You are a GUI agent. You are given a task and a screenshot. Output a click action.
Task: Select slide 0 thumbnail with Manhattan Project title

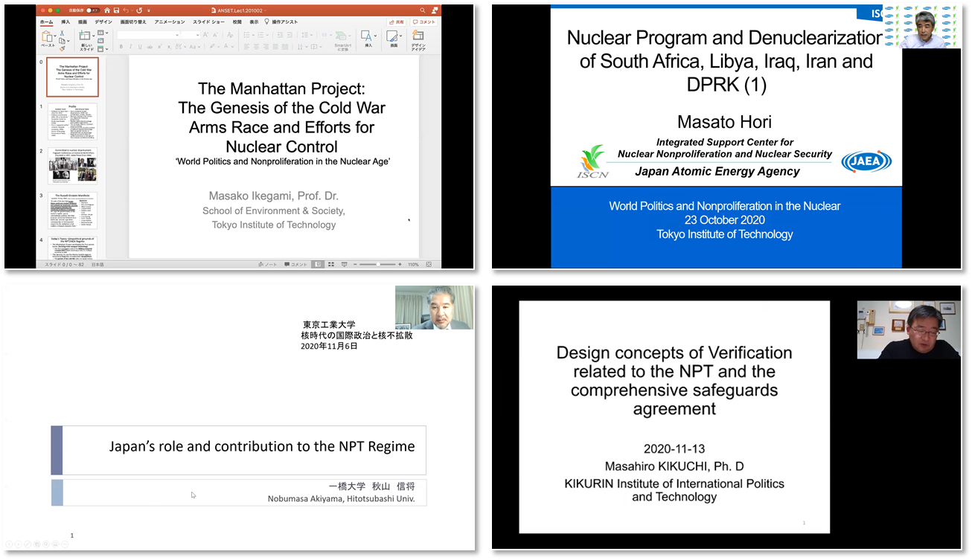(x=72, y=77)
